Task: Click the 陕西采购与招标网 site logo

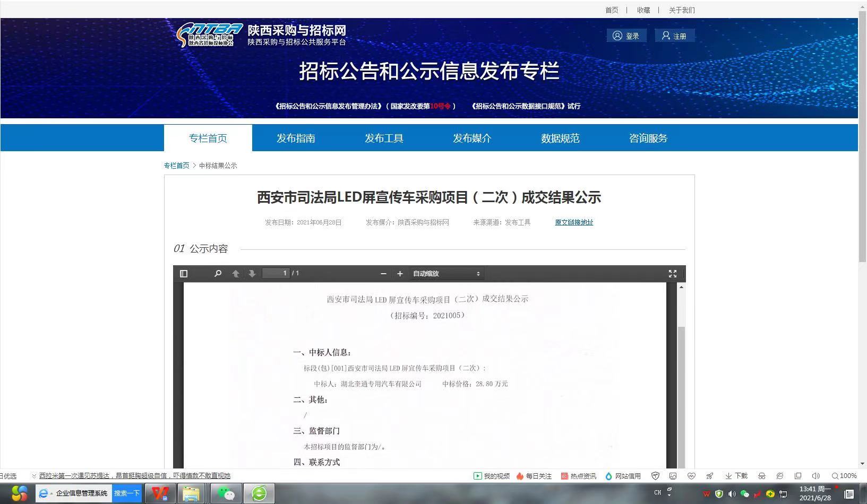Action: (x=261, y=34)
